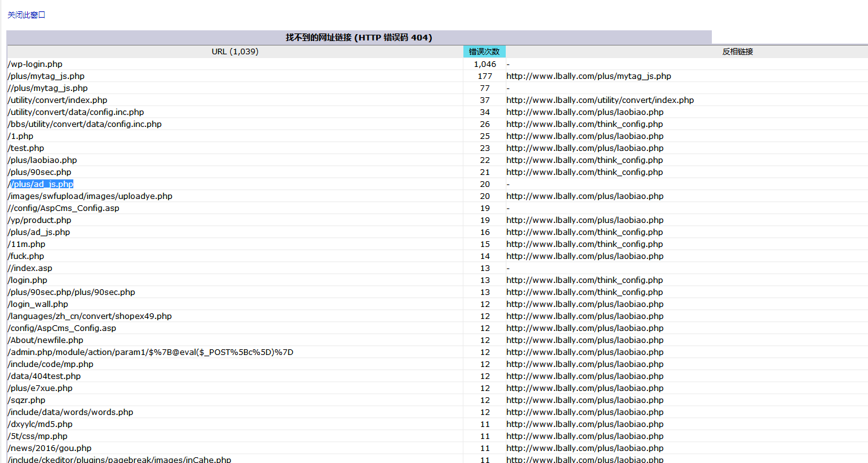868x463 pixels.
Task: Click the /languages/zh_cn/convert/shopex49.php URL entry
Action: tap(90, 316)
